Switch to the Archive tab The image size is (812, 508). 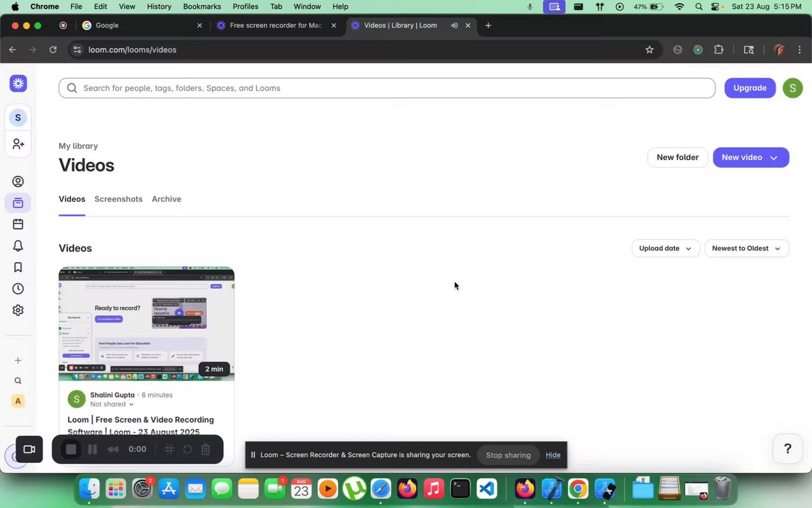[166, 199]
